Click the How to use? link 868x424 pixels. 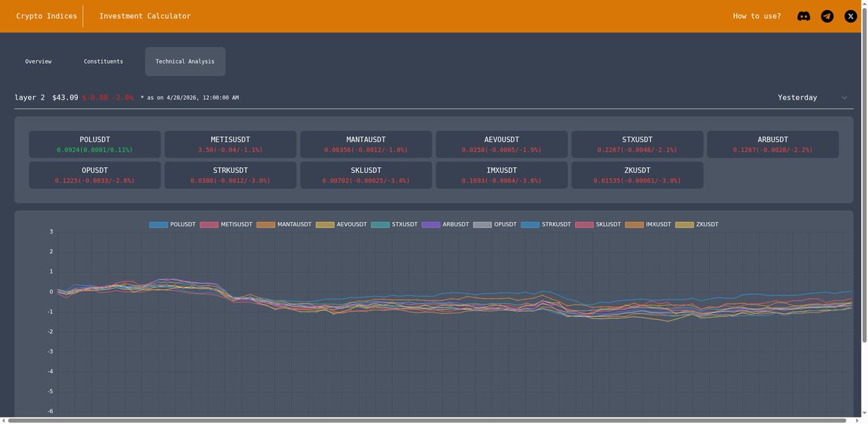tap(757, 15)
